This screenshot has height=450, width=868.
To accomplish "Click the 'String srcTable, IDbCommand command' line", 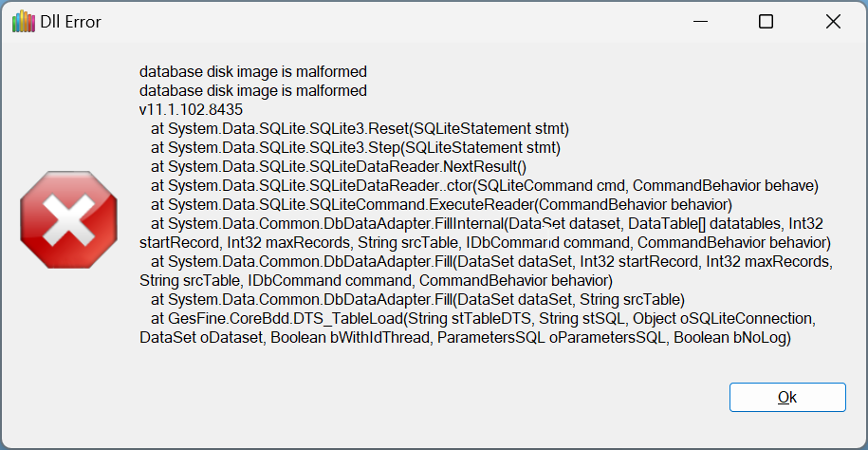I will [376, 280].
